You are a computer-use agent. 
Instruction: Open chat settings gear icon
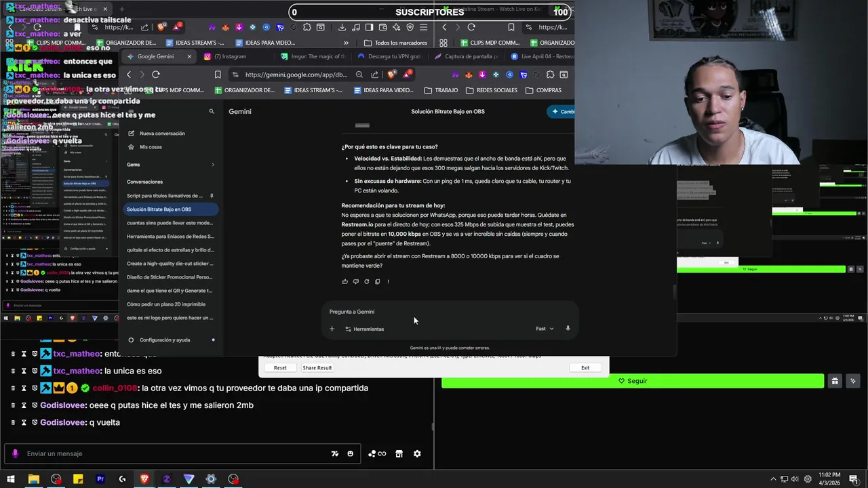pyautogui.click(x=417, y=453)
